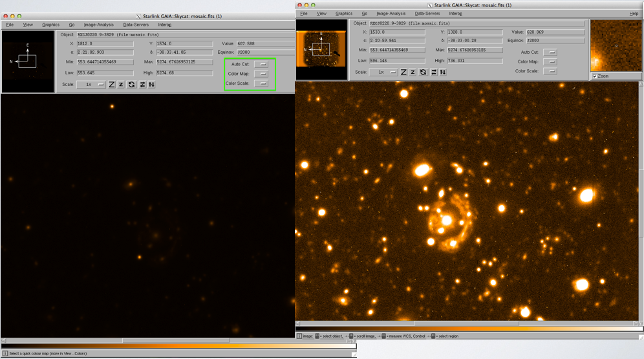The width and height of the screenshot is (644, 359).
Task: Click small z zoom-out icon in left window
Action: [121, 85]
